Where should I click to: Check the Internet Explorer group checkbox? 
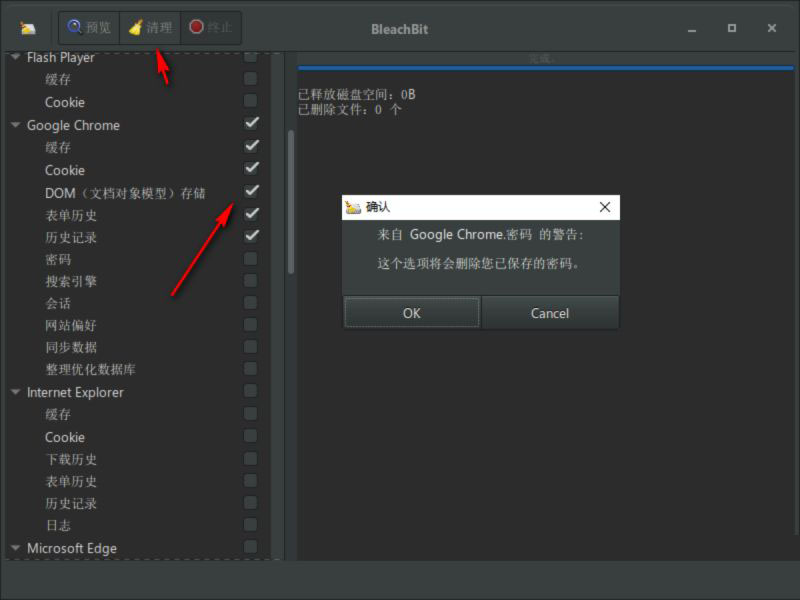(250, 391)
